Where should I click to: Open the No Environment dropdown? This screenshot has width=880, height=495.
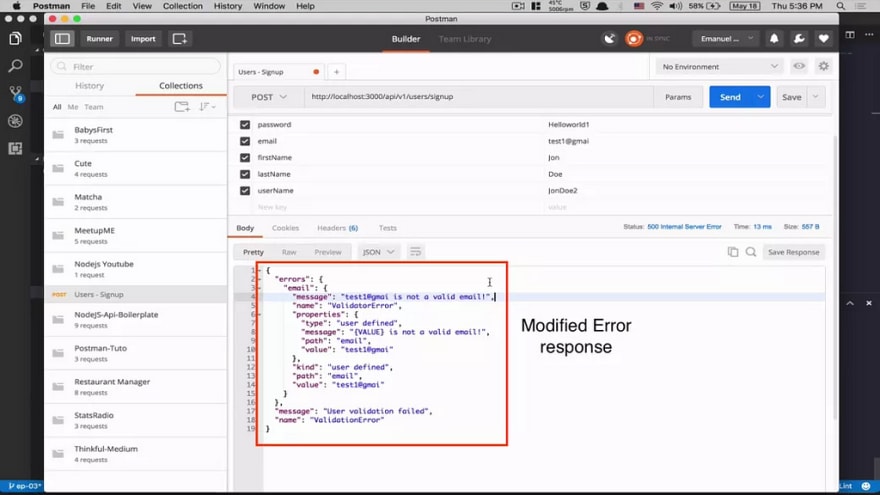click(x=720, y=66)
